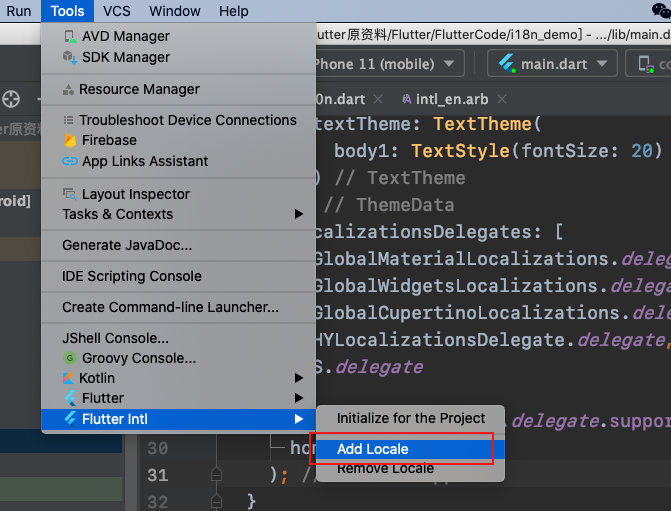Open the Window menu
671x511 pixels.
click(x=175, y=11)
